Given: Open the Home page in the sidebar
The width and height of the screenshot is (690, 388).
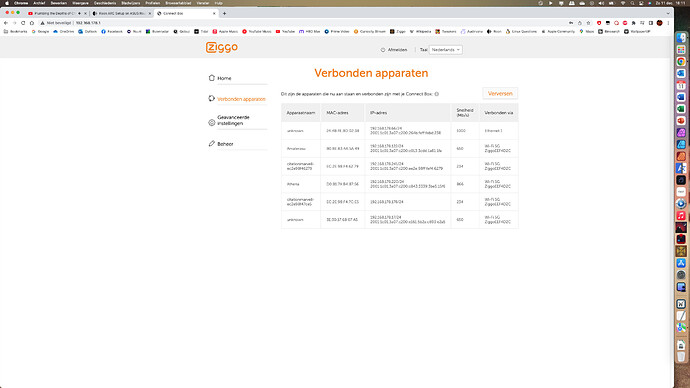Looking at the screenshot, I should [224, 78].
